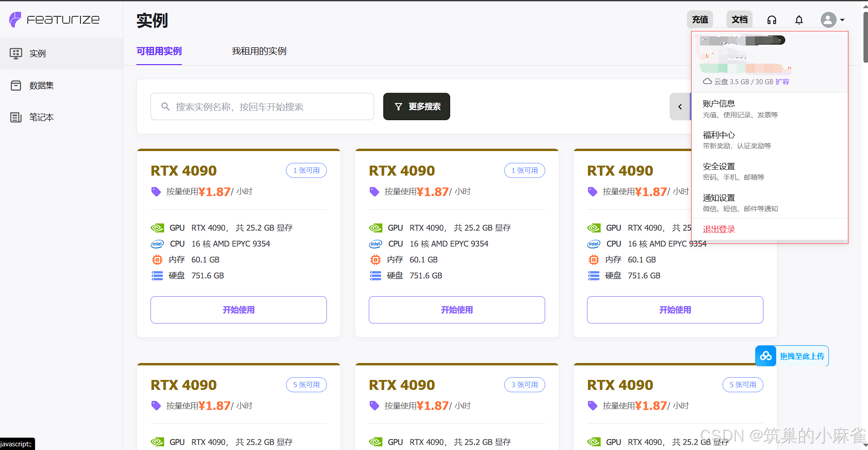Click the cloud icon next to 云盘 storage
Viewport: 868px width, 450px height.
tap(707, 81)
